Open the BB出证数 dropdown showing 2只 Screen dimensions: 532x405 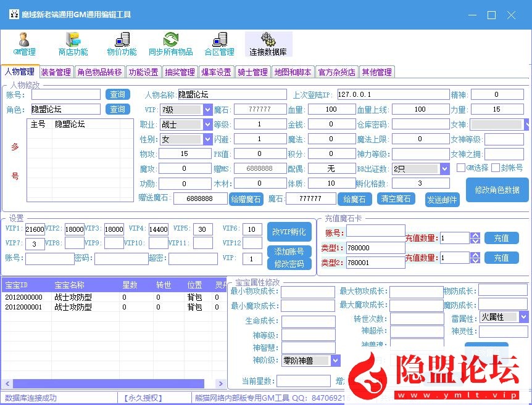coord(446,168)
